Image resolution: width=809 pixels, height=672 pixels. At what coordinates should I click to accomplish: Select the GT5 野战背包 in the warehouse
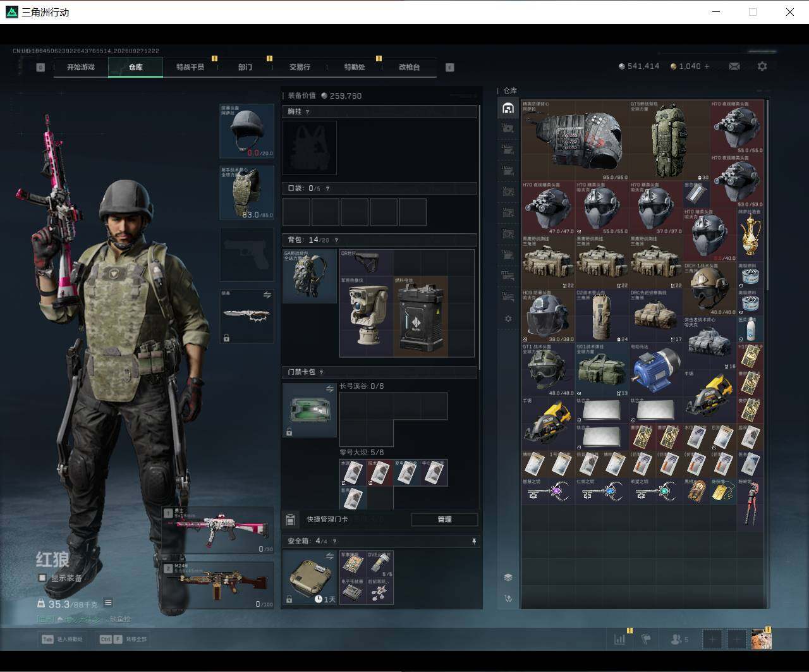669,140
